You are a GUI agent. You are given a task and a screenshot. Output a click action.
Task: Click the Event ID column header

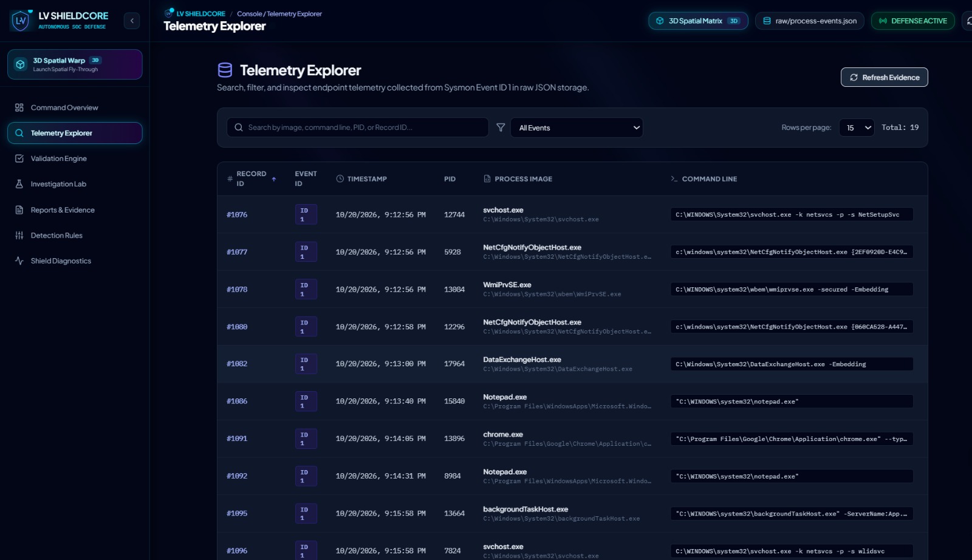tap(306, 179)
